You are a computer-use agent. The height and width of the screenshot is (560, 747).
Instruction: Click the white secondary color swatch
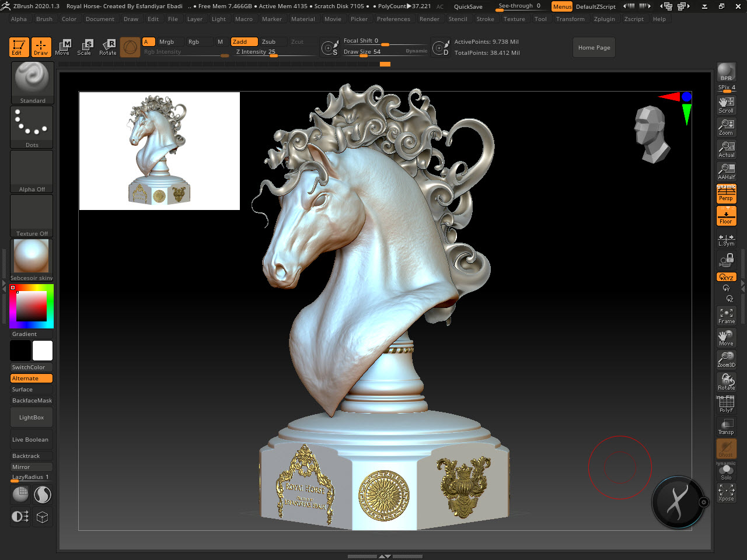(43, 351)
